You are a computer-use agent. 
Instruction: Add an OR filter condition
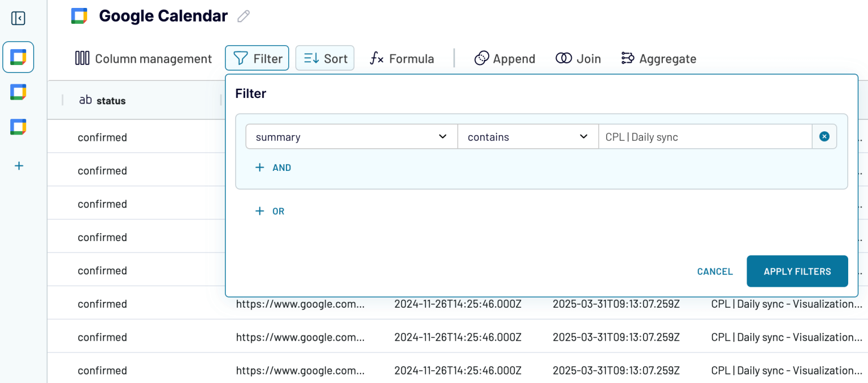(x=270, y=211)
